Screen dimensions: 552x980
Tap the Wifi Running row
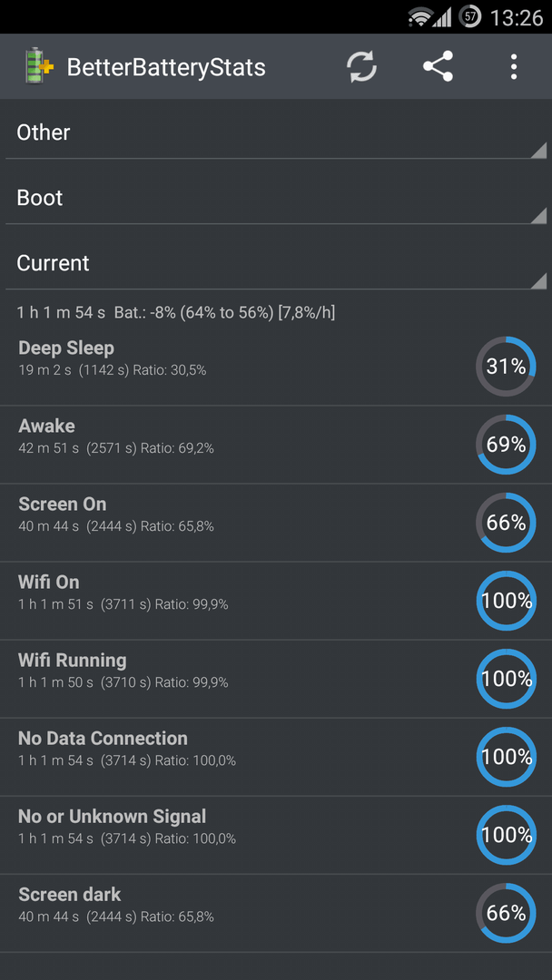tap(276, 679)
